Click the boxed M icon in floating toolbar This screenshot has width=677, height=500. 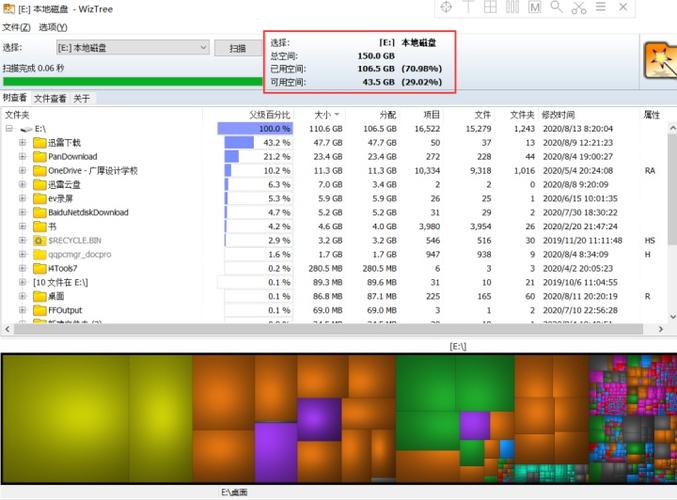click(535, 7)
